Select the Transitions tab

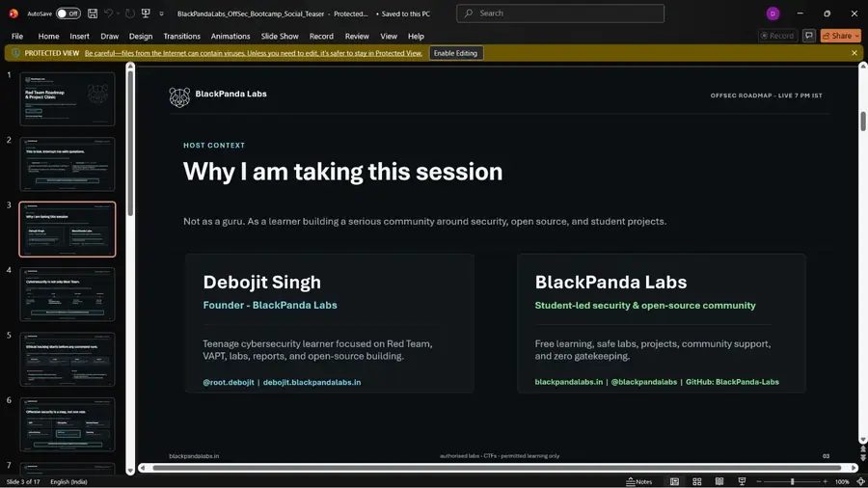tap(181, 36)
